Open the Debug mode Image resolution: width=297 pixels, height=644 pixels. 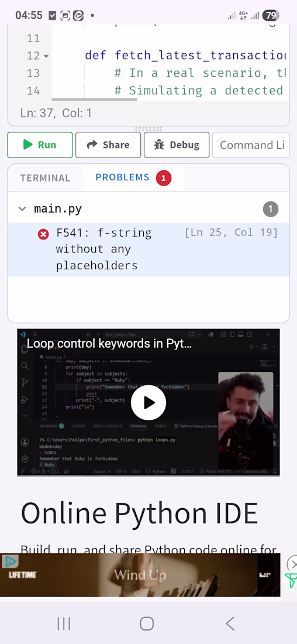coord(177,145)
